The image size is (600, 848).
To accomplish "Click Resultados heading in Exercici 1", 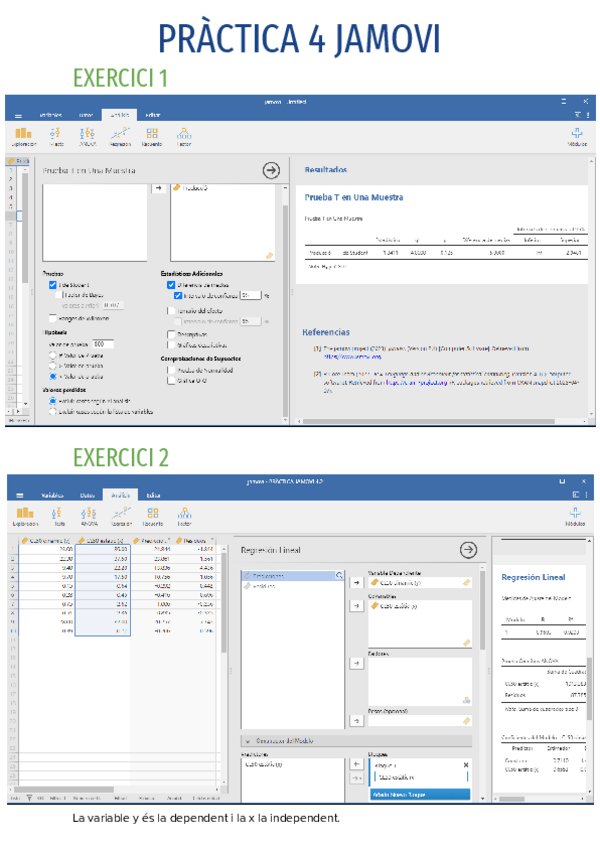I will (326, 169).
